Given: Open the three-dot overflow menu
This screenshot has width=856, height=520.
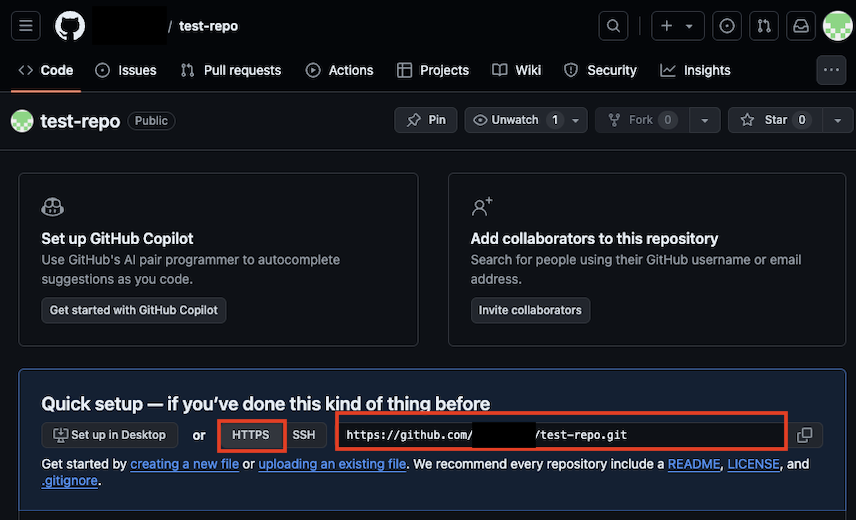Looking at the screenshot, I should pos(831,70).
